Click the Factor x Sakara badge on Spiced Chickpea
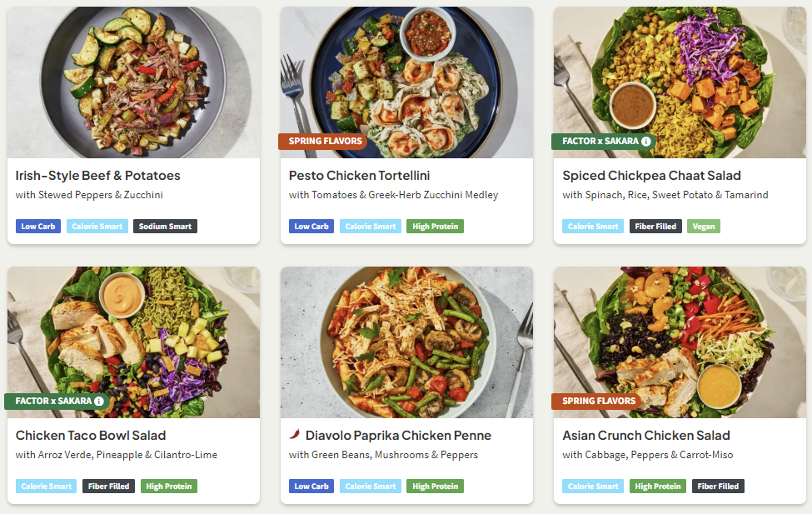 (x=600, y=142)
